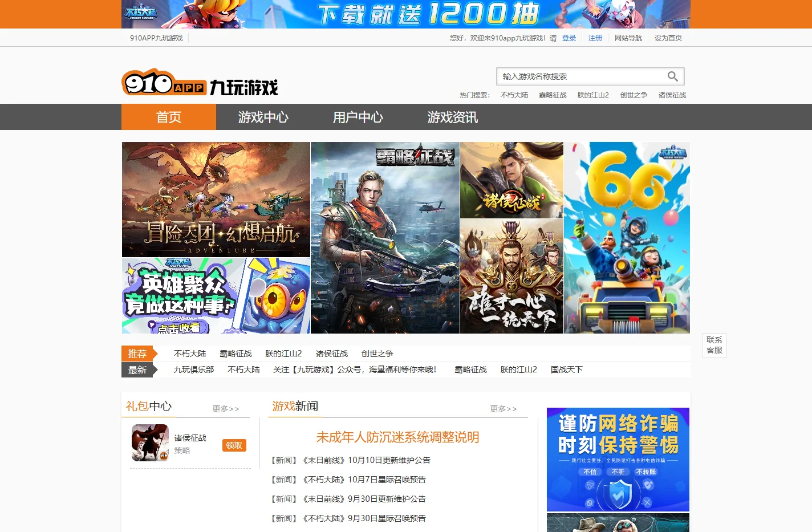
Task: Open the 诸侯征战 gift pack game icon
Action: coord(150,443)
